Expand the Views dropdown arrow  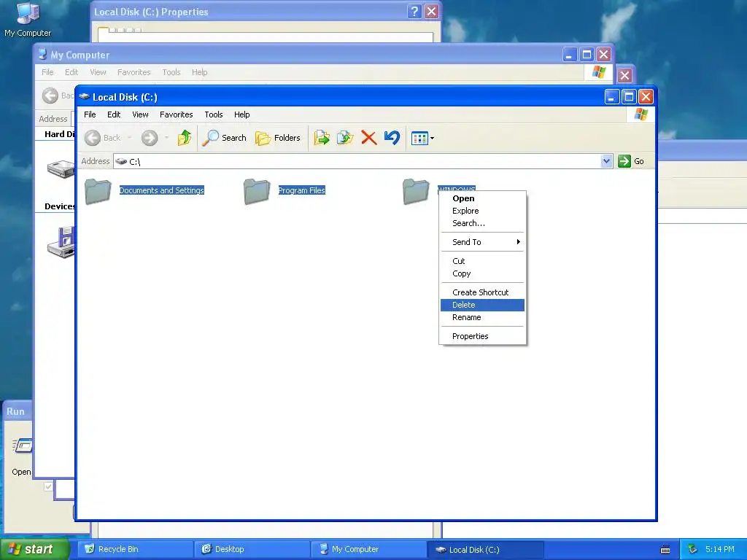pyautogui.click(x=432, y=139)
